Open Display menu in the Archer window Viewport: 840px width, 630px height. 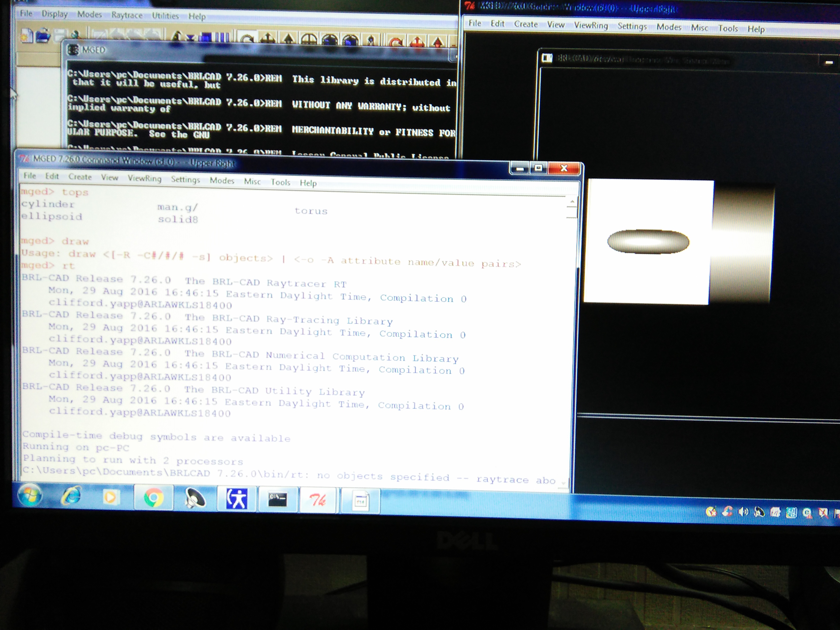click(x=55, y=14)
